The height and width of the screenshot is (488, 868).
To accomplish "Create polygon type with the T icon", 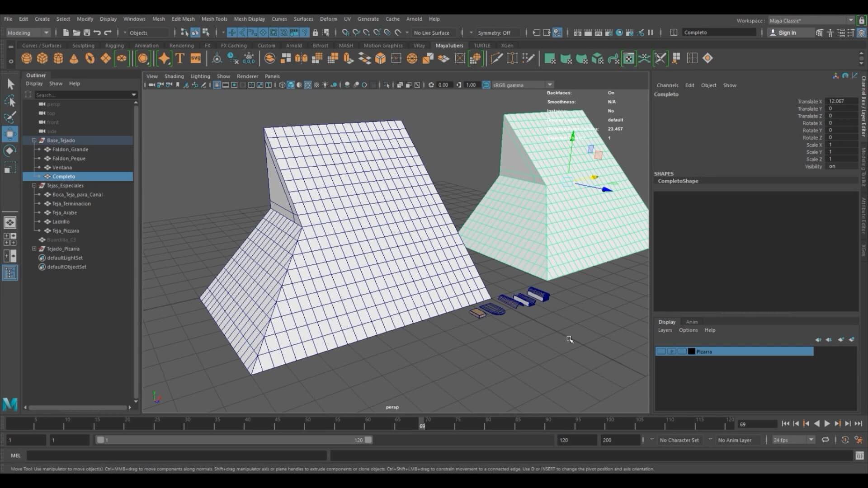I will click(180, 58).
